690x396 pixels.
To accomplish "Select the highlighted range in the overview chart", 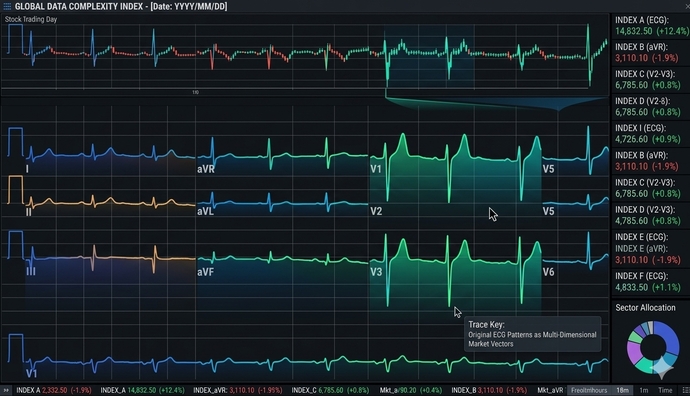I will coord(429,56).
